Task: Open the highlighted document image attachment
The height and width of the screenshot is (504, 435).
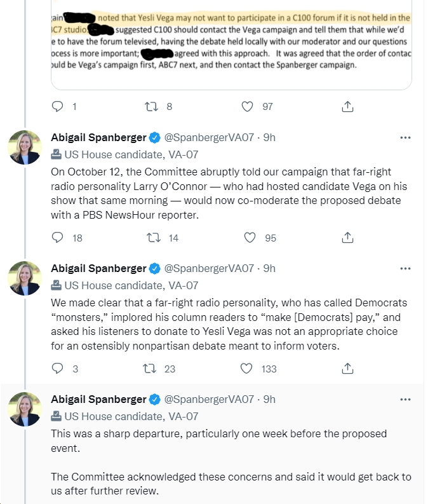Action: click(x=231, y=44)
